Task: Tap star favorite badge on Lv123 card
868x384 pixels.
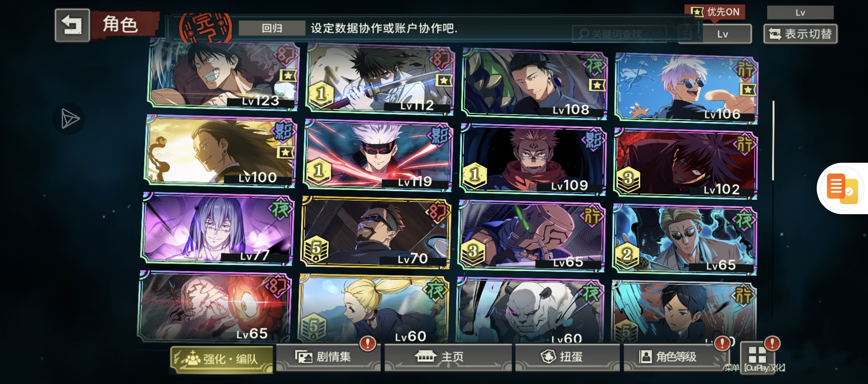Action: [288, 76]
